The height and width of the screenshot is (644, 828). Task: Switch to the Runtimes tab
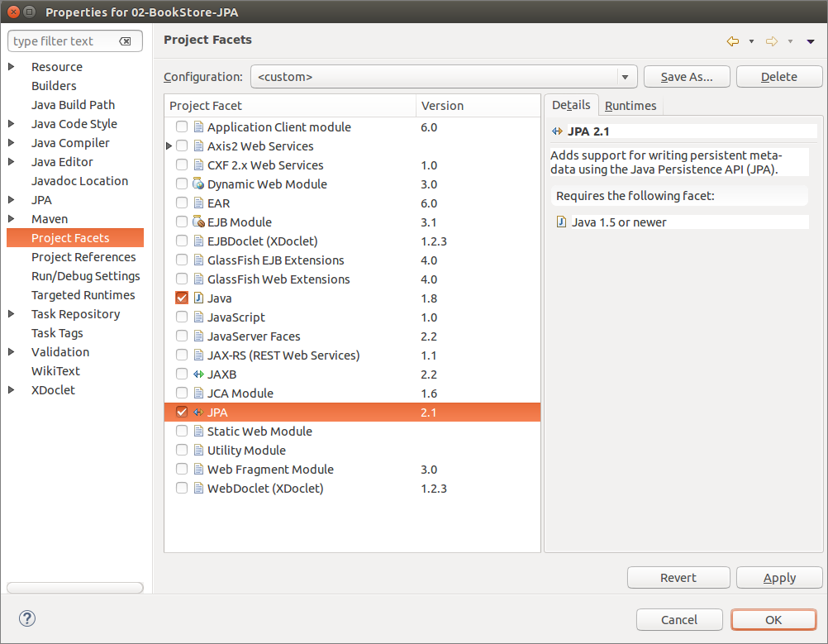pos(631,106)
